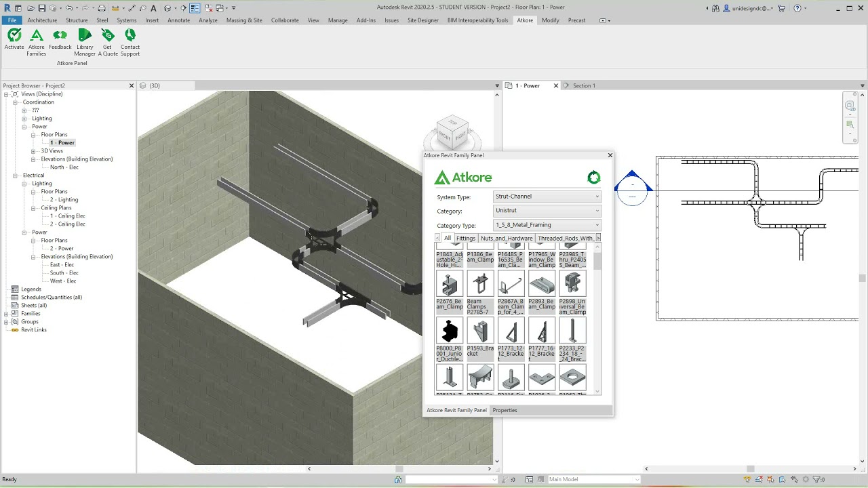This screenshot has width=868, height=488.
Task: Open the Architecture ribbon tab
Action: [x=42, y=20]
